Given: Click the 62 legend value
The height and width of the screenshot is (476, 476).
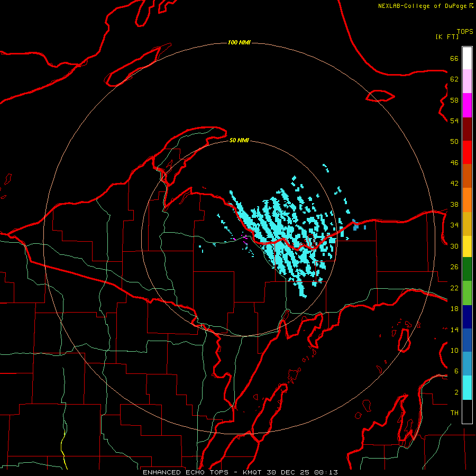Looking at the screenshot, I should (x=454, y=79).
